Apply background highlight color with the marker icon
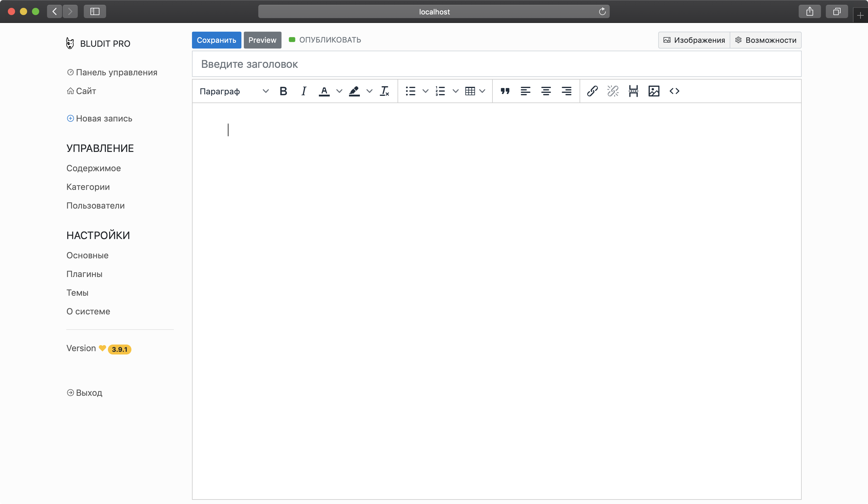The height and width of the screenshot is (504, 868). click(x=354, y=91)
